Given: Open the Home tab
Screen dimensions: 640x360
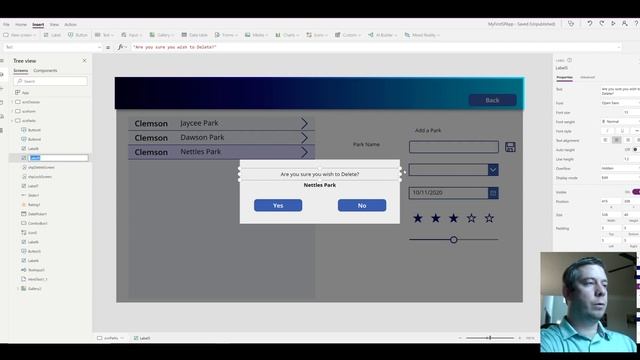Looking at the screenshot, I should click(x=21, y=24).
